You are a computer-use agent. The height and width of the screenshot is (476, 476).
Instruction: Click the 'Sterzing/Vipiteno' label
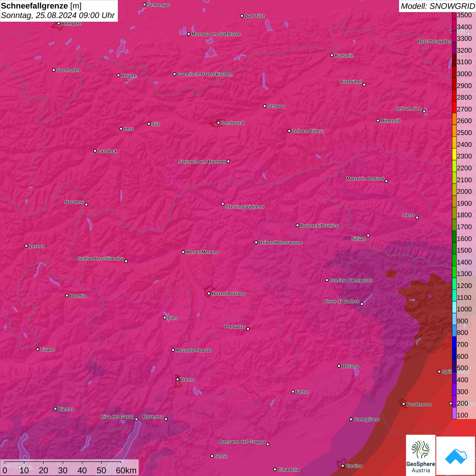tap(245, 207)
